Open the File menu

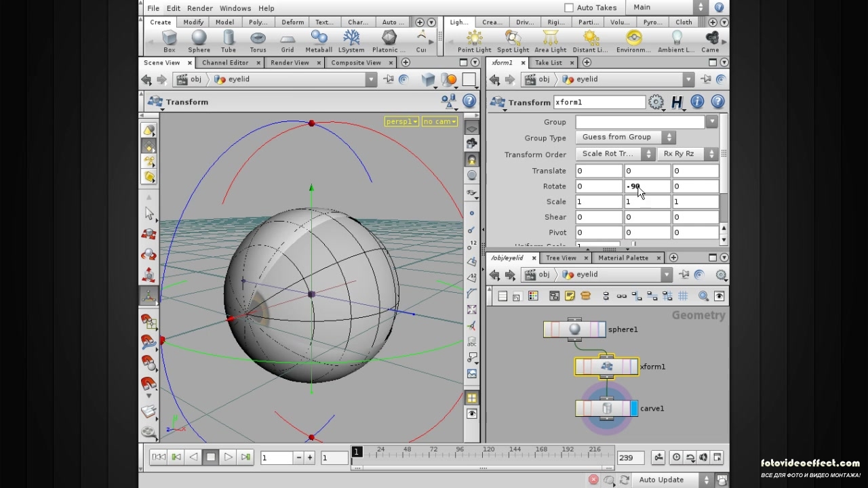(153, 8)
